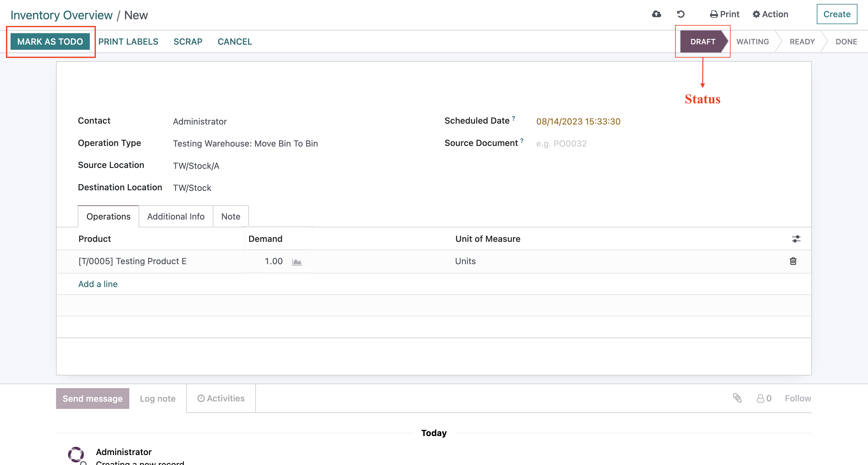The width and height of the screenshot is (868, 465).
Task: Go back to Inventory Overview breadcrumb
Action: 62,15
